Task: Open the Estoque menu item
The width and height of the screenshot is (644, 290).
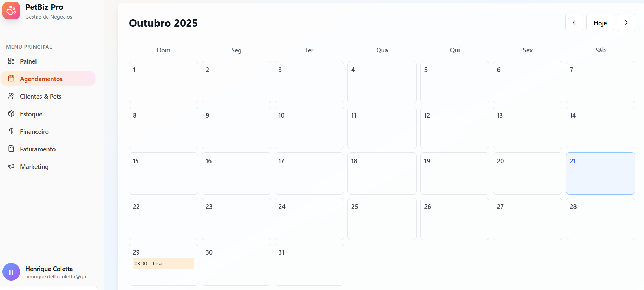Action: (31, 114)
